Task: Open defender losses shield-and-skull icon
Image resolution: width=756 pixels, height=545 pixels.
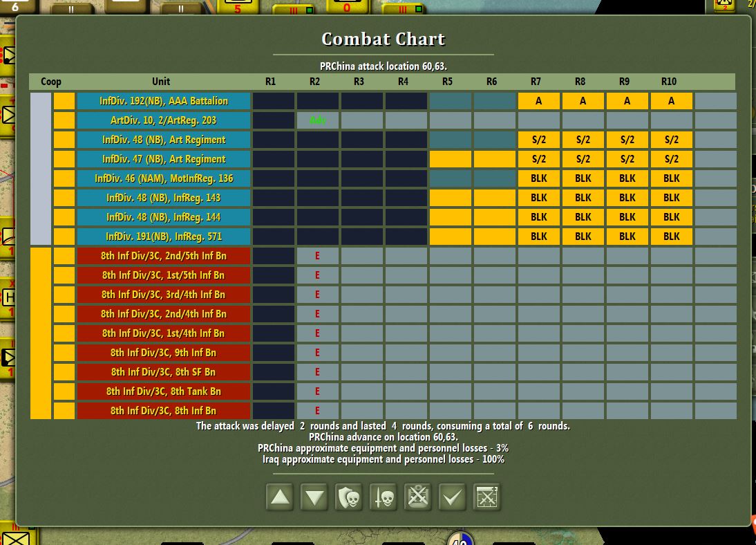Action: click(x=349, y=497)
